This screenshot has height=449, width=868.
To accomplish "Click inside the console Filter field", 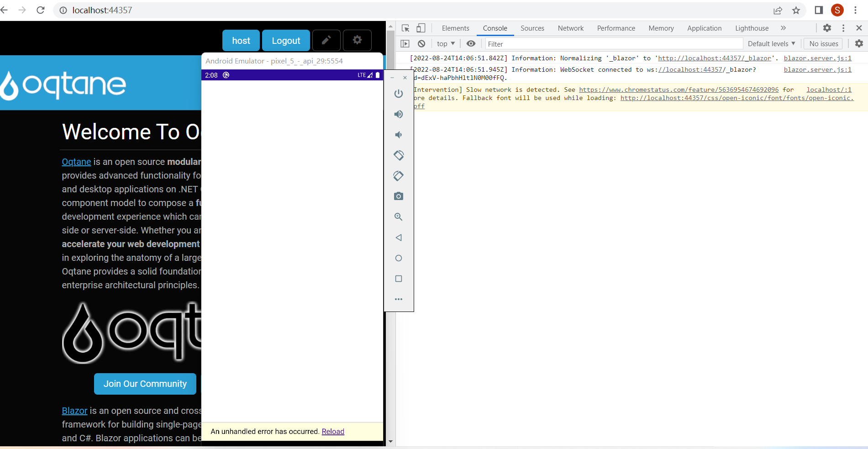I will 548,43.
